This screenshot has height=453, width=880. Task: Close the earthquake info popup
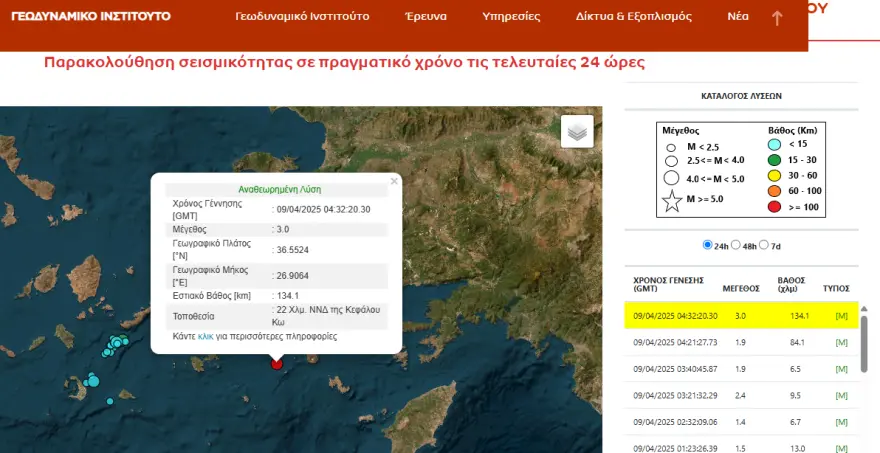394,181
